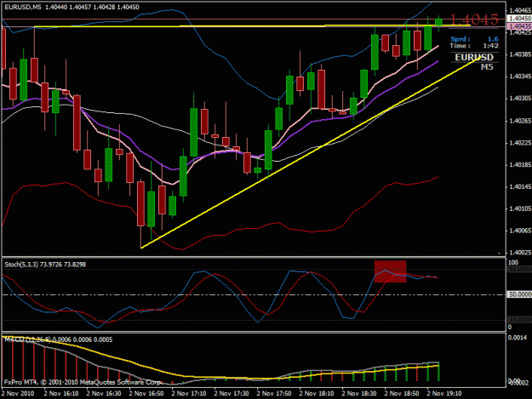Click the 2 Nov 16:30 time label
The image size is (532, 399).
(x=104, y=394)
